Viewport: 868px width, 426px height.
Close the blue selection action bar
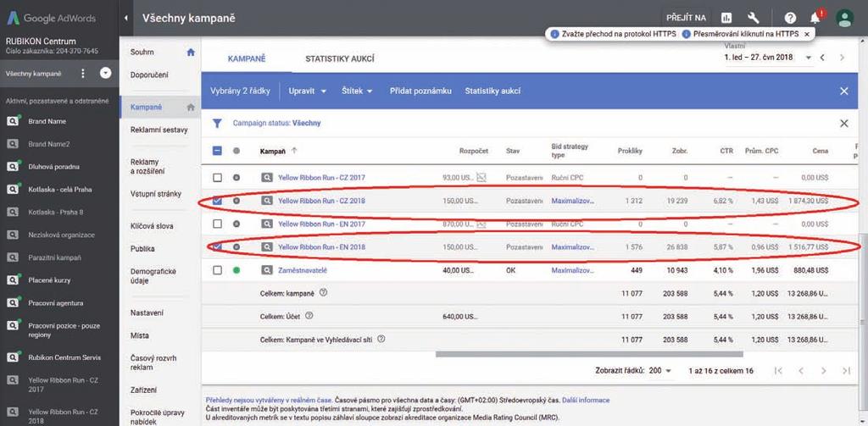[x=843, y=91]
